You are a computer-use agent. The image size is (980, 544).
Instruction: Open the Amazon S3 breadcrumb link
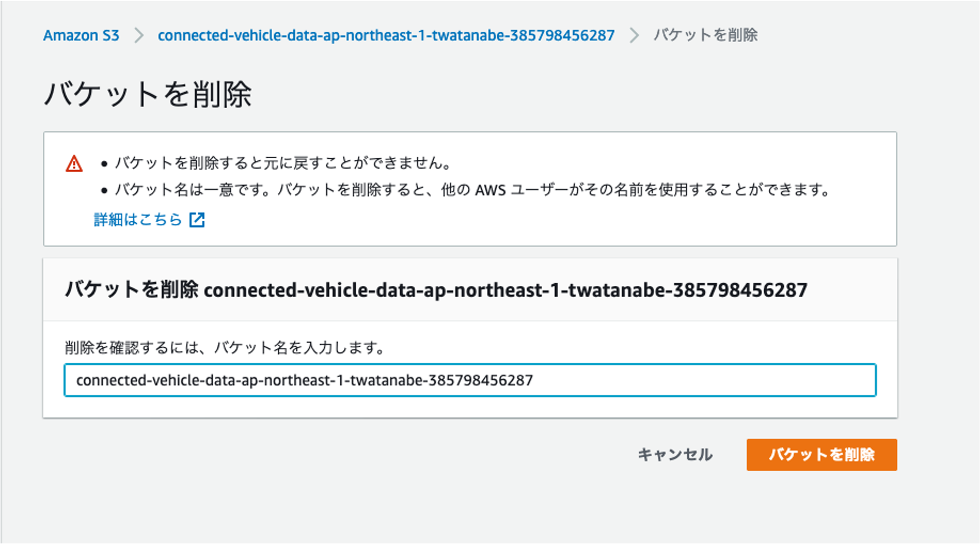click(x=81, y=35)
